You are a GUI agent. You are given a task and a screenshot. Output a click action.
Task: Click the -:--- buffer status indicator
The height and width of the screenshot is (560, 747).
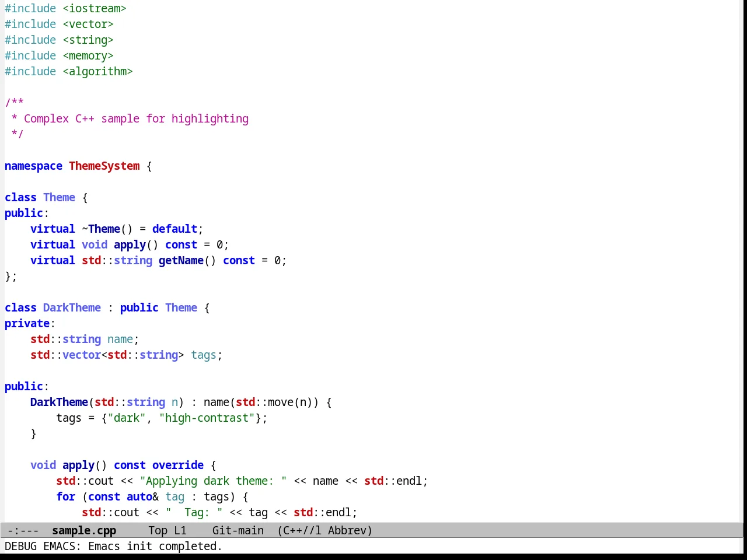coord(23,530)
